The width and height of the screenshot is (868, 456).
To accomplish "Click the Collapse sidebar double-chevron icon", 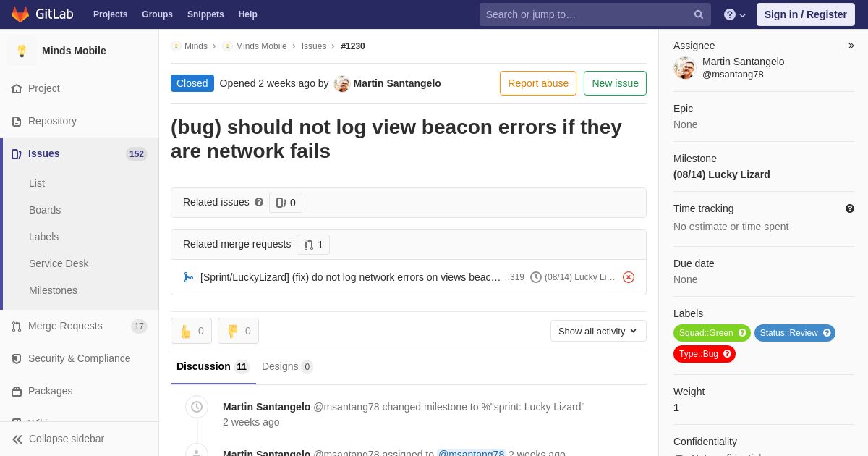I will 17,439.
